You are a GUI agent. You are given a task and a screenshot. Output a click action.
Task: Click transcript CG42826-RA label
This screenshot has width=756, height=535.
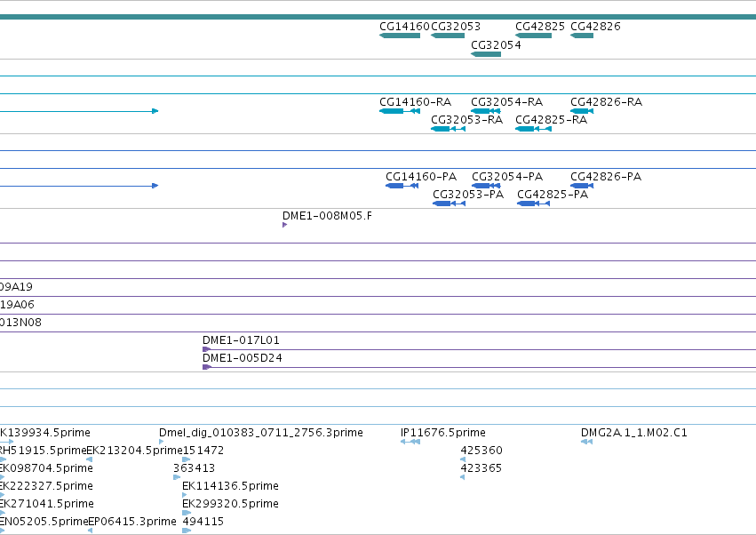[x=606, y=102]
